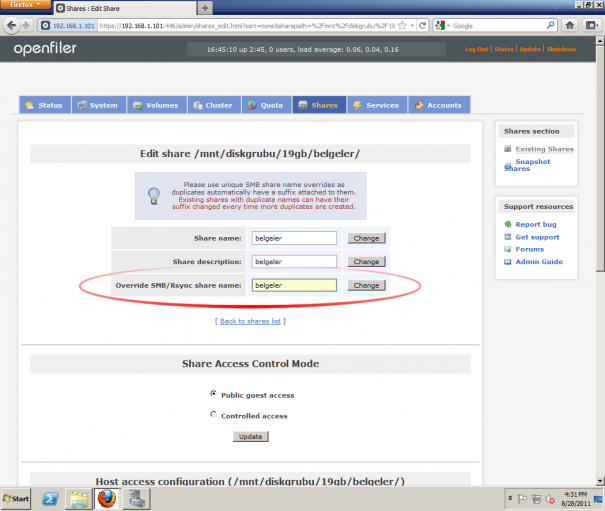Bookmark page with the star icon
The image size is (605, 511).
(x=402, y=25)
